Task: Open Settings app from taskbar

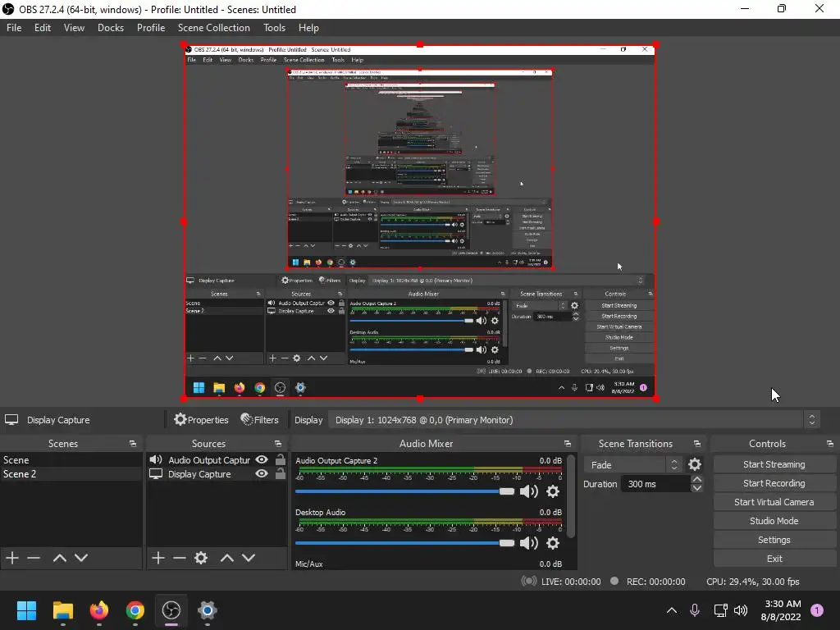Action: tap(208, 610)
